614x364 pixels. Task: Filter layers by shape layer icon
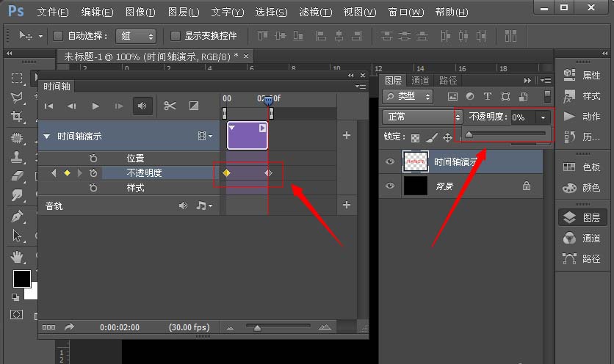pyautogui.click(x=505, y=96)
